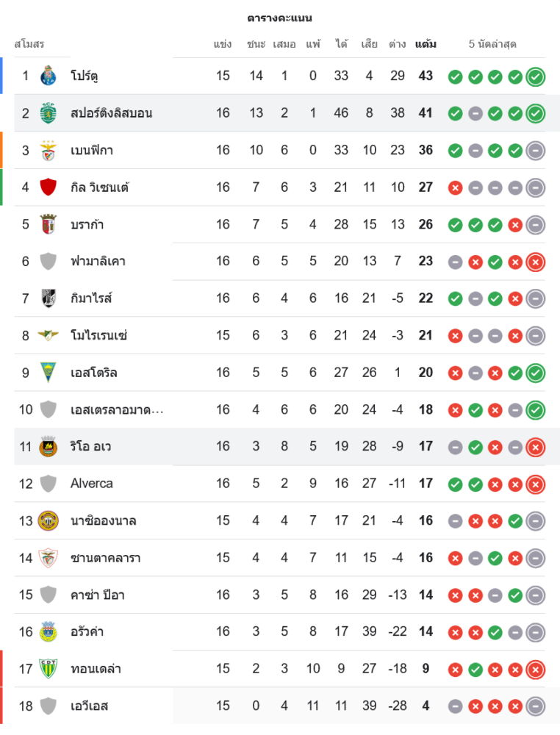Open the โปร์ตู team link
The image size is (560, 735).
(x=85, y=76)
